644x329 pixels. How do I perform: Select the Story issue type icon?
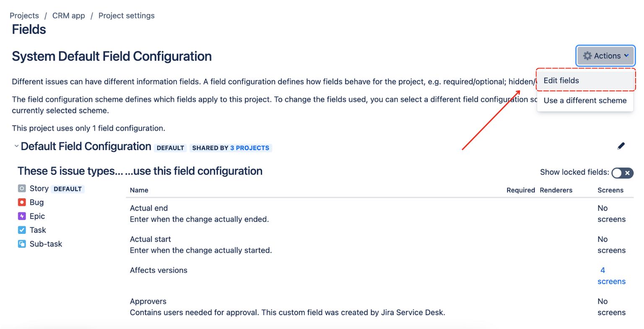pyautogui.click(x=22, y=188)
